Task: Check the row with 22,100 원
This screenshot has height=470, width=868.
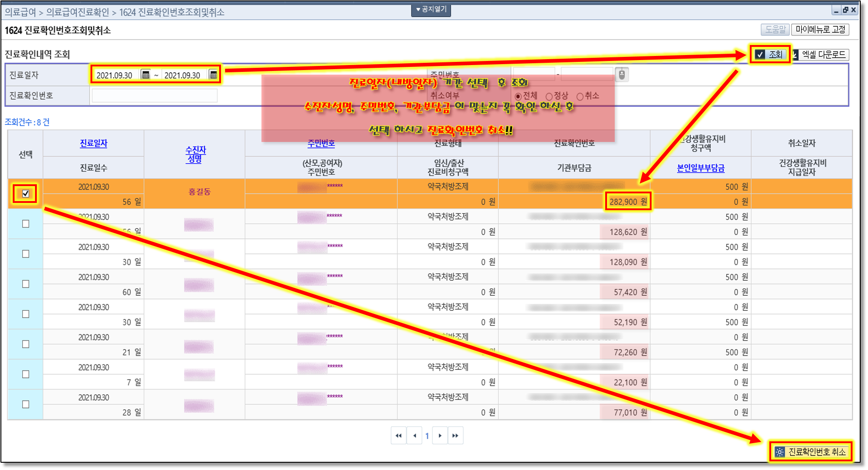Action: pyautogui.click(x=25, y=374)
